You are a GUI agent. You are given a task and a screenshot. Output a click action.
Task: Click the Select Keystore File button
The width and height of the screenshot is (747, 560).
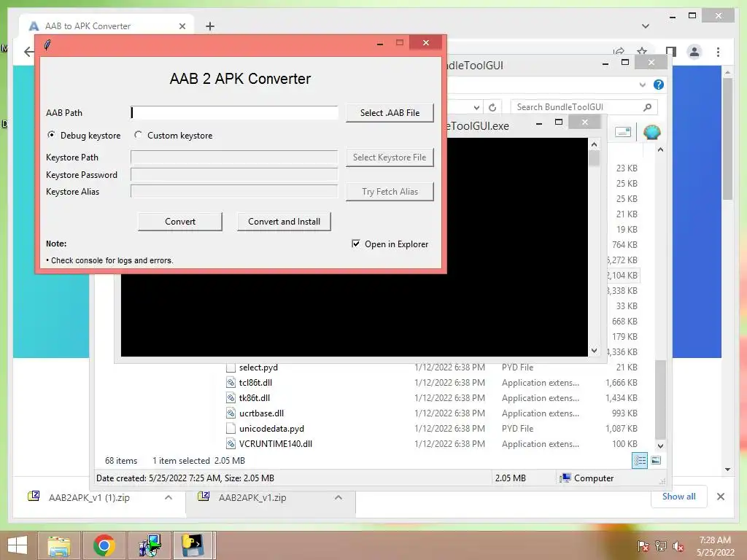[390, 157]
